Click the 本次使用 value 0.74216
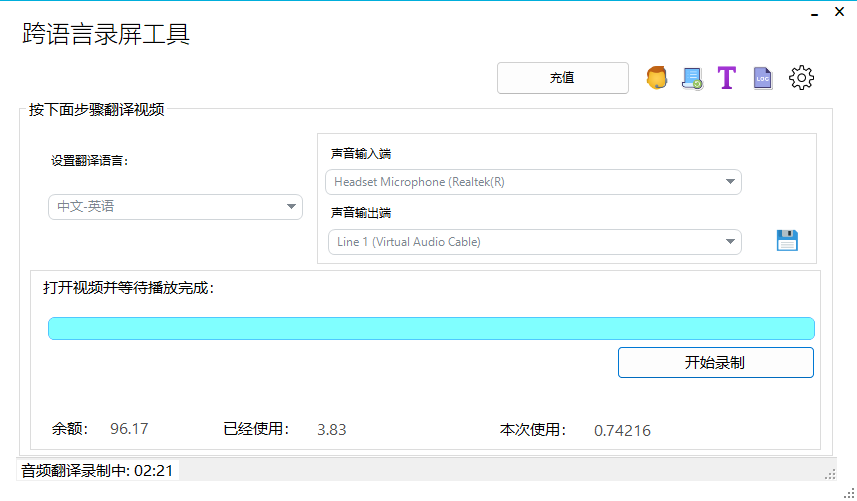Image resolution: width=857 pixels, height=501 pixels. 622,431
